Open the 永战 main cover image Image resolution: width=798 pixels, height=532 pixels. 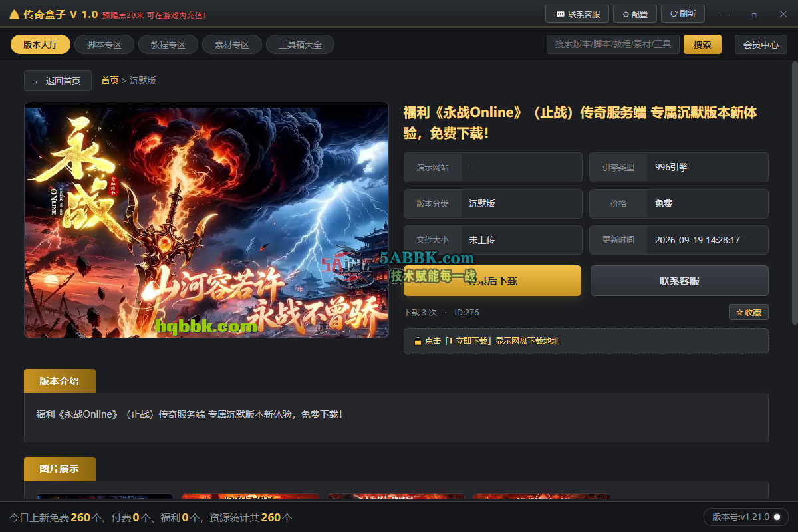[206, 220]
